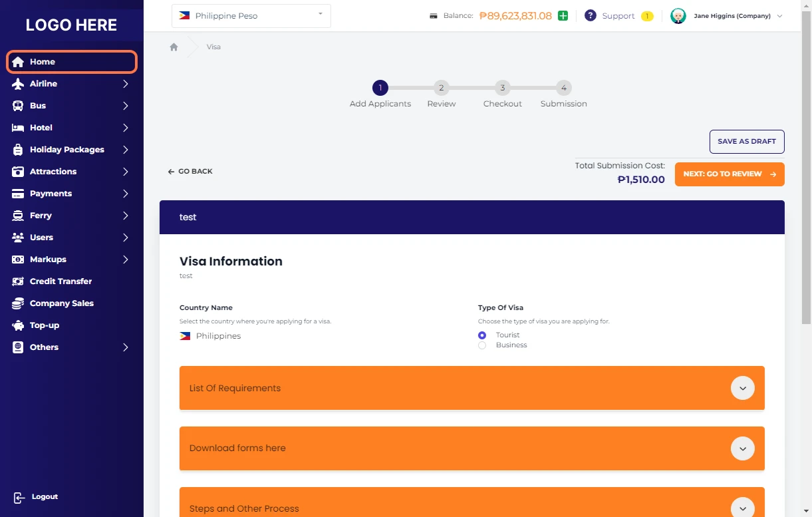Open the Philippine Peso currency dropdown
812x517 pixels.
coord(251,16)
